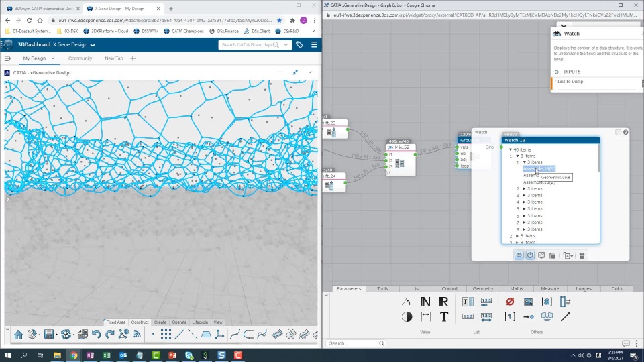Select Assemble.18(9) row in Watch.18
This screenshot has width=644, height=362.
(x=539, y=169)
